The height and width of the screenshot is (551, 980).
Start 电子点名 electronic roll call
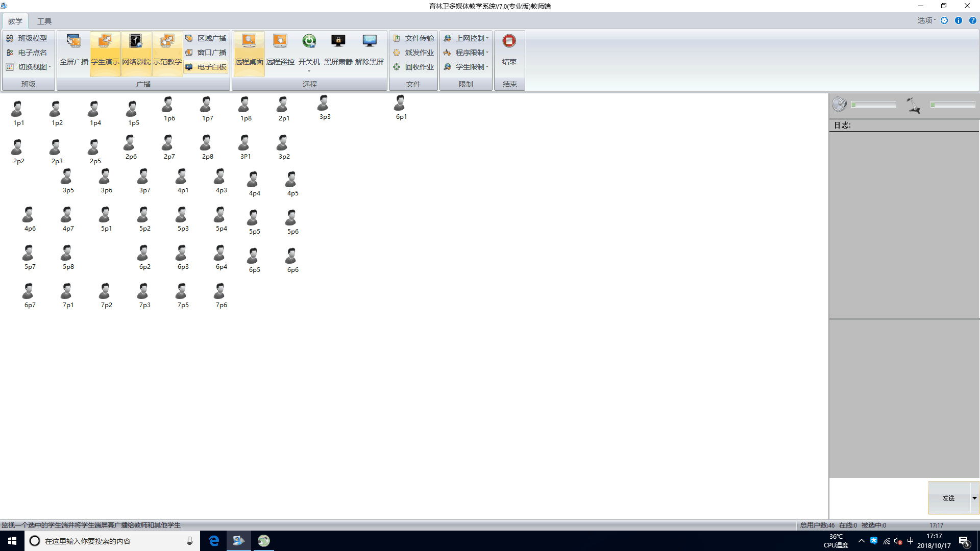pos(27,53)
